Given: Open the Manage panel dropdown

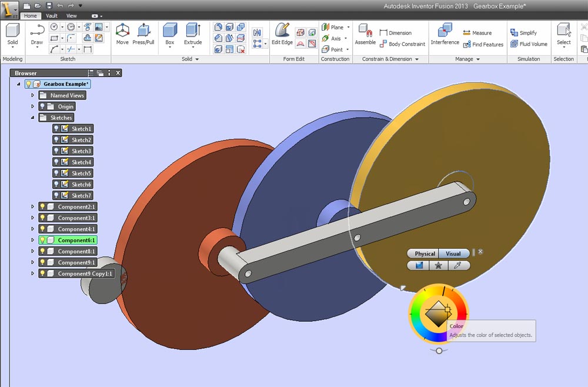Looking at the screenshot, I should 477,59.
